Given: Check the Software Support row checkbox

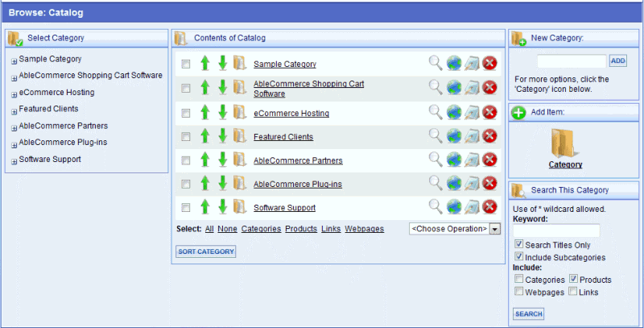Looking at the screenshot, I should coord(186,208).
